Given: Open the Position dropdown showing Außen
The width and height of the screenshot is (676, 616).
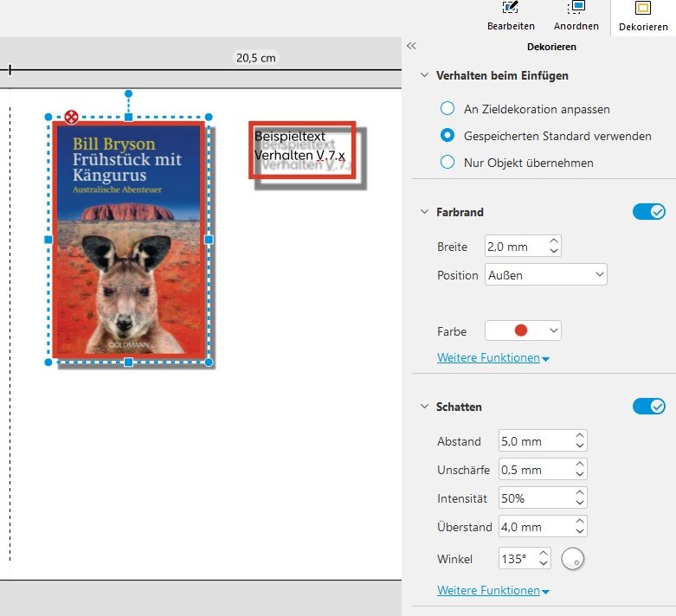Looking at the screenshot, I should 545,275.
